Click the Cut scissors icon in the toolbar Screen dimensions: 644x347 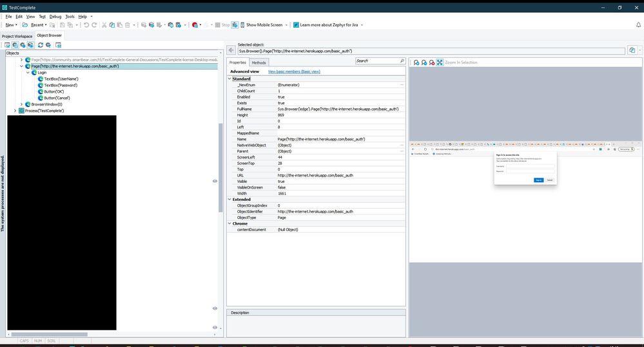tap(104, 25)
